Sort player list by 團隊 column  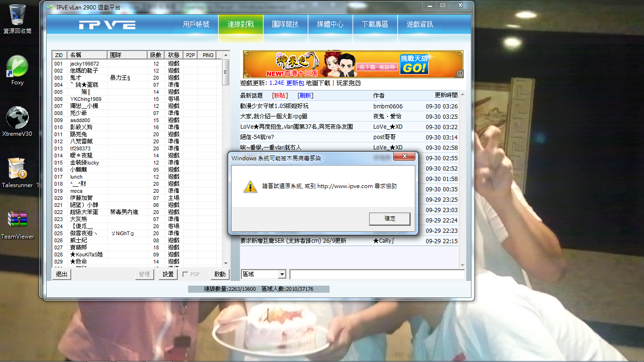tap(127, 55)
